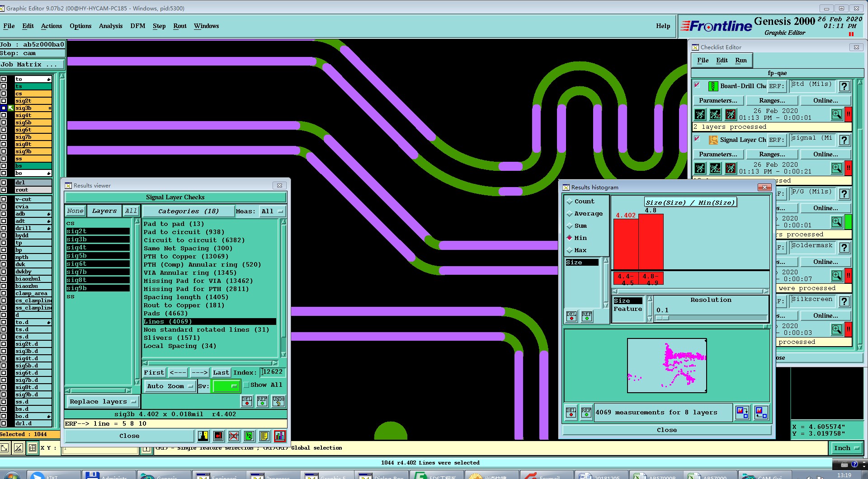Click the red 4.402 histogram bar

pyautogui.click(x=626, y=244)
